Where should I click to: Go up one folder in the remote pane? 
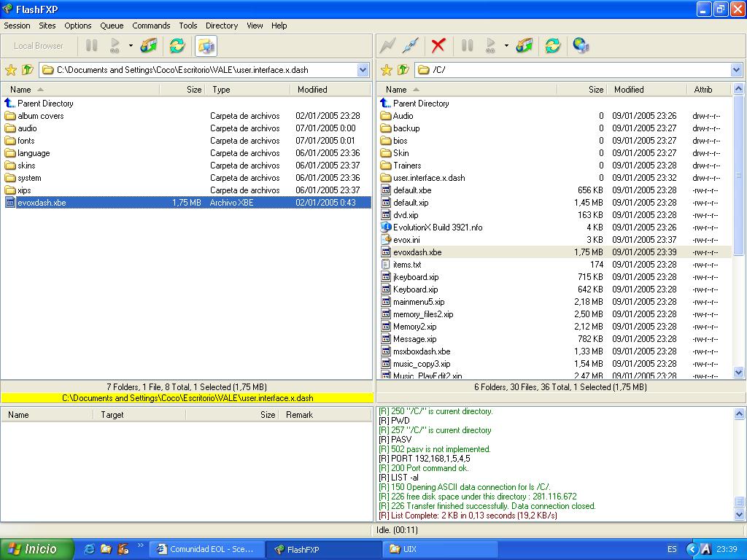(403, 70)
